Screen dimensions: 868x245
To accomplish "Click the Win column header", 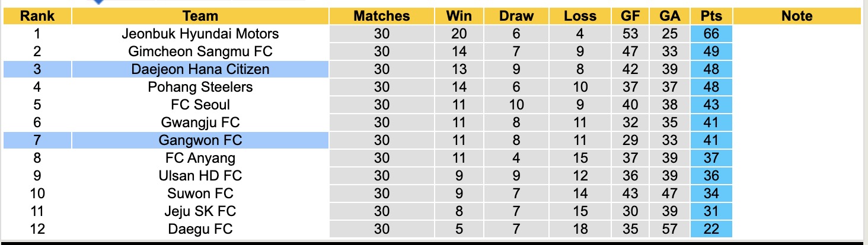I will click(459, 16).
